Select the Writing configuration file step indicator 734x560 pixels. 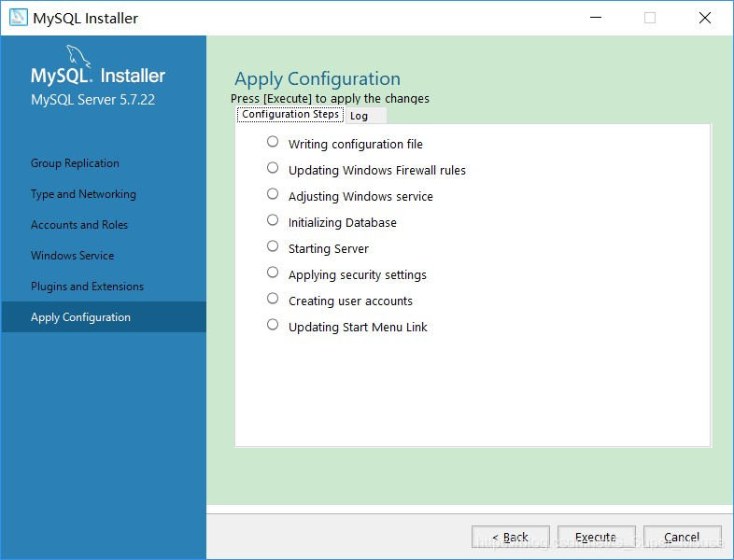[x=273, y=141]
